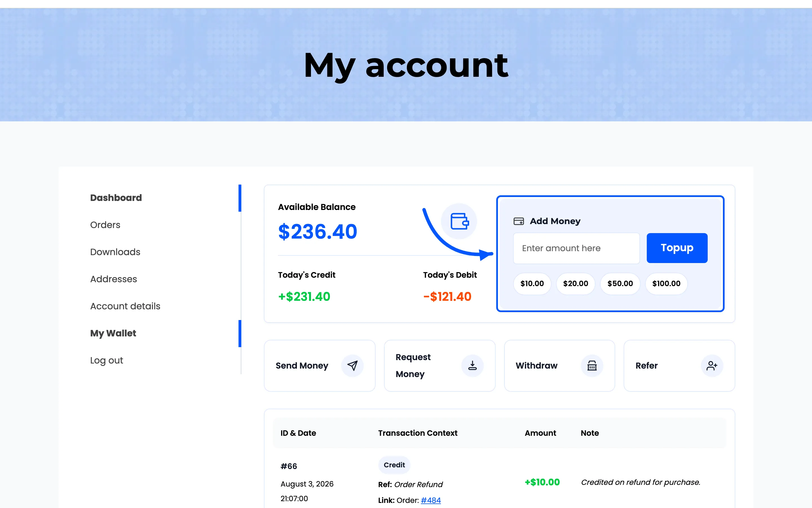This screenshot has height=508, width=812.
Task: Click the +$10.00 transaction amount
Action: pos(542,482)
